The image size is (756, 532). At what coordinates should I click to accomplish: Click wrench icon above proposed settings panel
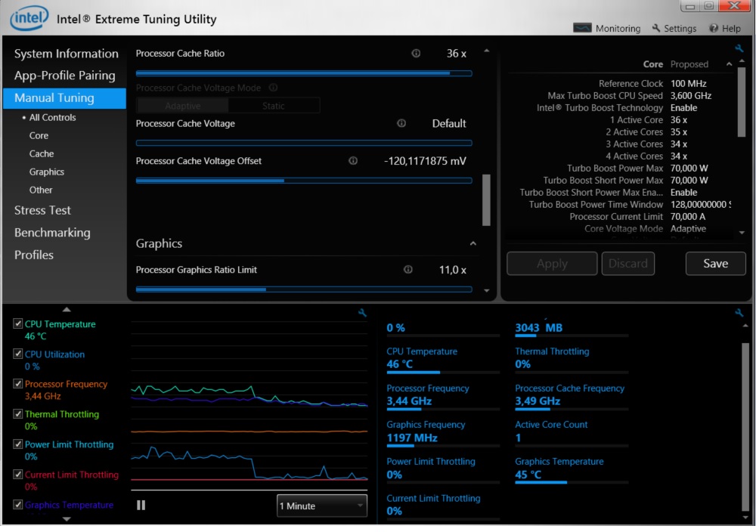pyautogui.click(x=739, y=48)
